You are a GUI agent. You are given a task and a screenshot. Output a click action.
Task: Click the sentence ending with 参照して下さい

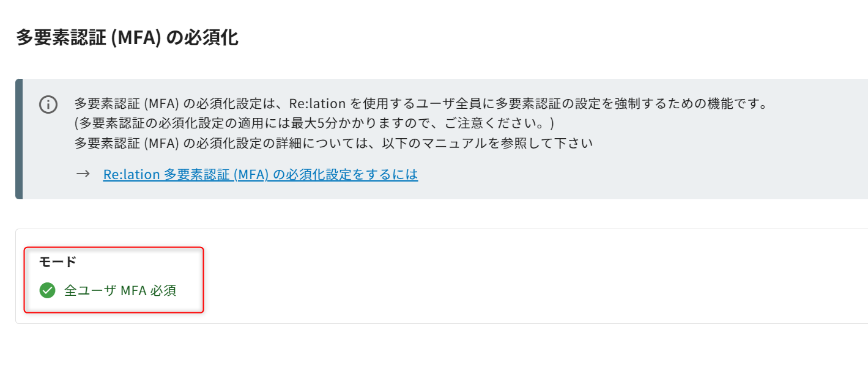[x=333, y=143]
